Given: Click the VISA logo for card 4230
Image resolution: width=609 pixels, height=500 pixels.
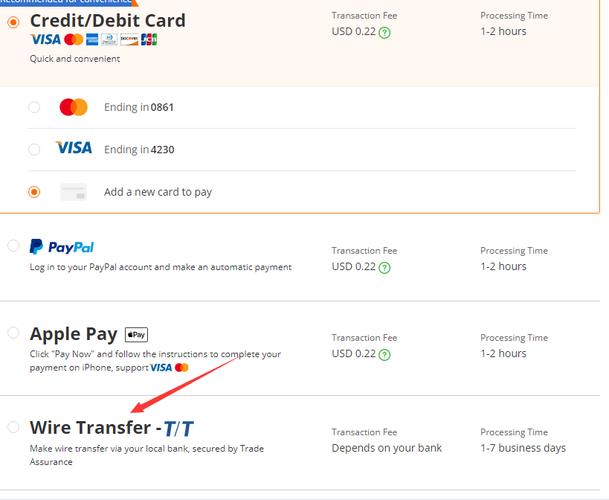Looking at the screenshot, I should (74, 148).
